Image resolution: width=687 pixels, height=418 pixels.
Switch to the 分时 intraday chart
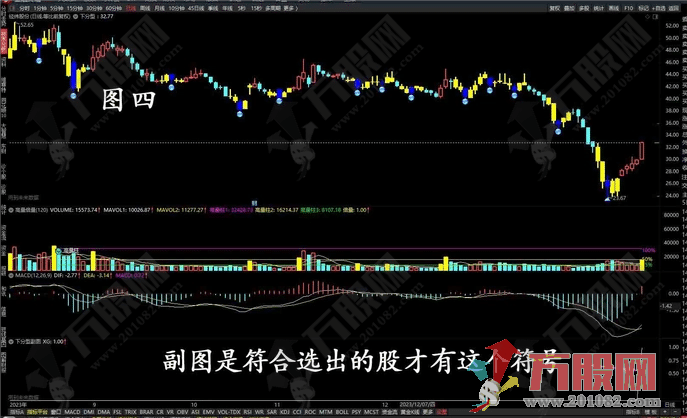tap(24, 8)
